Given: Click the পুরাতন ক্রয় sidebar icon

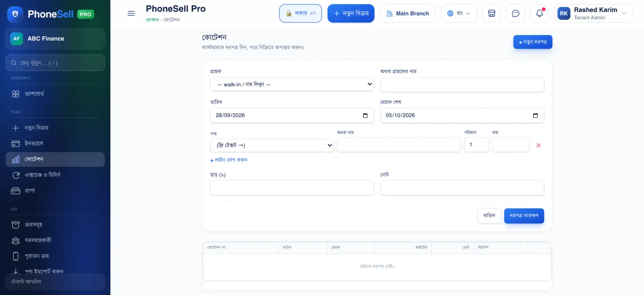Looking at the screenshot, I should (x=16, y=256).
